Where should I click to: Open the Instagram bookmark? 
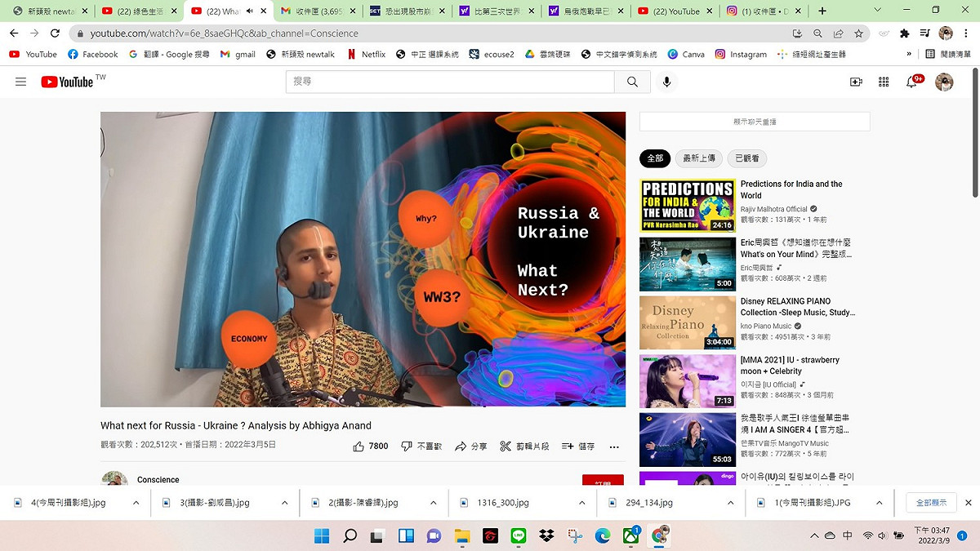pyautogui.click(x=741, y=54)
